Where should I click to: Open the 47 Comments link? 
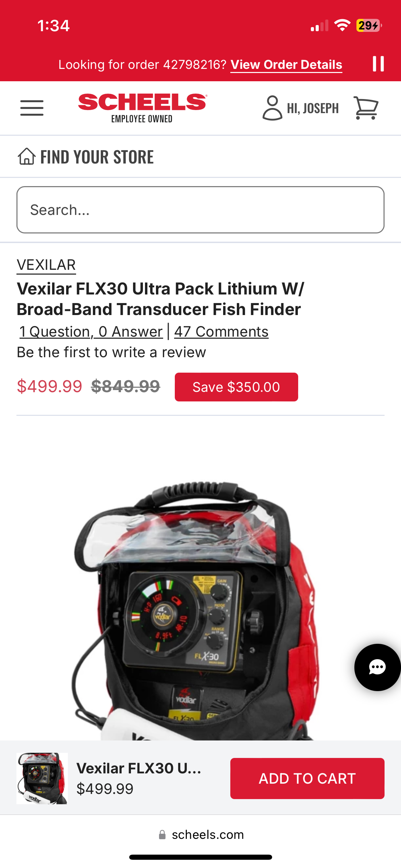(221, 331)
